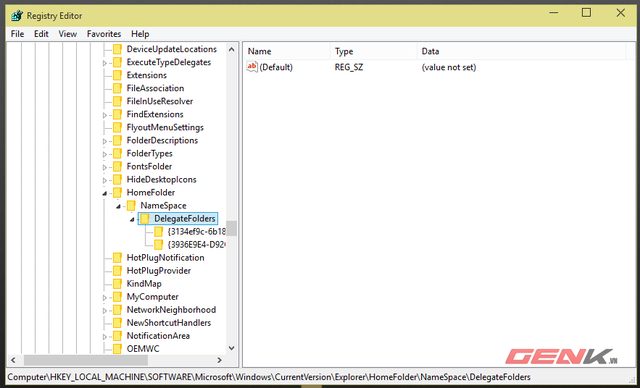Open the Help menu
This screenshot has width=640, height=388.
pyautogui.click(x=140, y=34)
